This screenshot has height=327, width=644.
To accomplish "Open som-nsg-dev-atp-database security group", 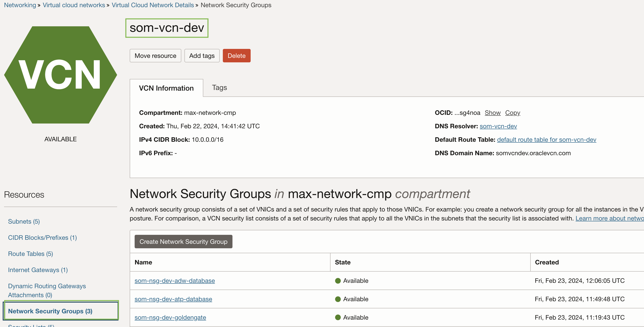I will click(173, 299).
